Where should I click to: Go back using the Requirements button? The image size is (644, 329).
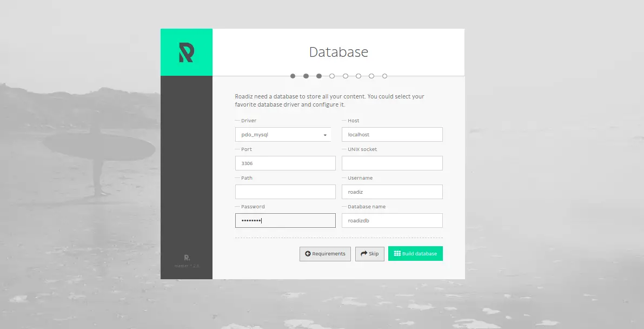pyautogui.click(x=326, y=254)
